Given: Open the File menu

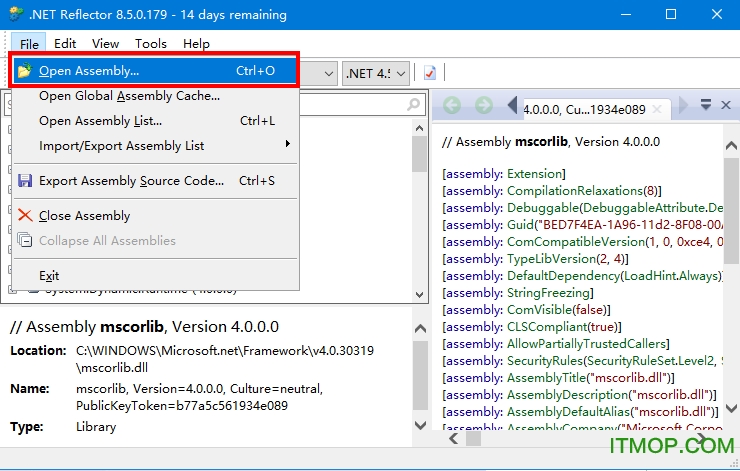Looking at the screenshot, I should (x=29, y=44).
